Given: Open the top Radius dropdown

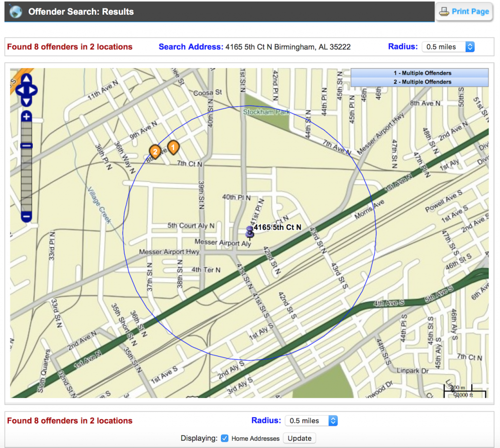Looking at the screenshot, I should coord(448,47).
